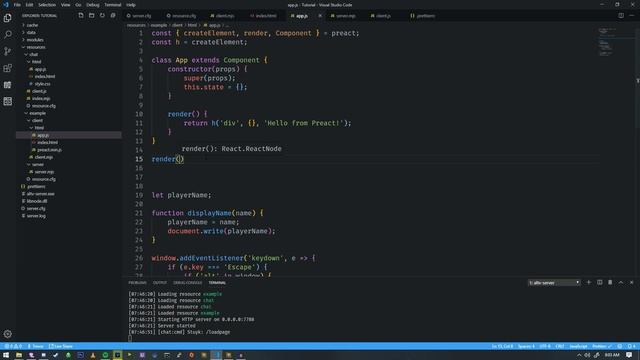
Task: Click 'example' in the breadcrumb path
Action: pos(159,25)
